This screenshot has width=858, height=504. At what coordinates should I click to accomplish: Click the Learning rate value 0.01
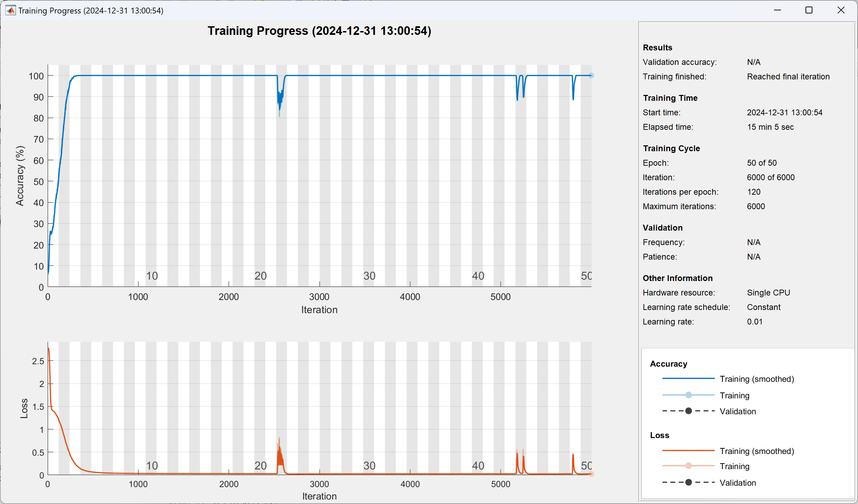pos(754,322)
